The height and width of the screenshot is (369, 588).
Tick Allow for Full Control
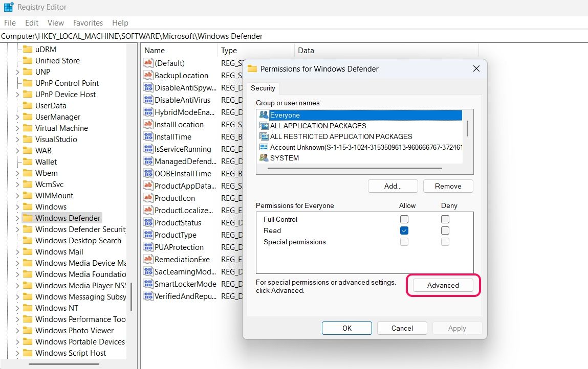404,219
